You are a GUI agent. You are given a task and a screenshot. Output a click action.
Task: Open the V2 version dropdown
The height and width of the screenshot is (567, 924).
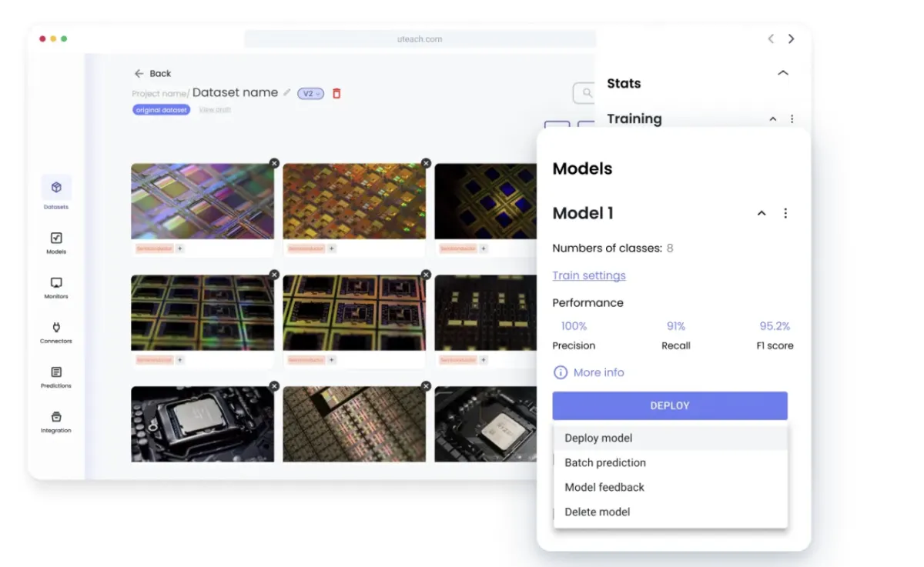[311, 93]
